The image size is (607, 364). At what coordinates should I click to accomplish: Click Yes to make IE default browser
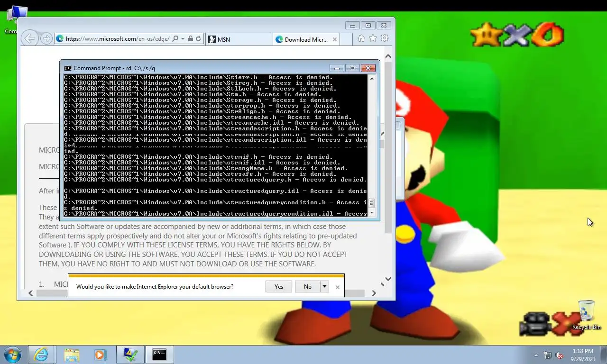279,286
